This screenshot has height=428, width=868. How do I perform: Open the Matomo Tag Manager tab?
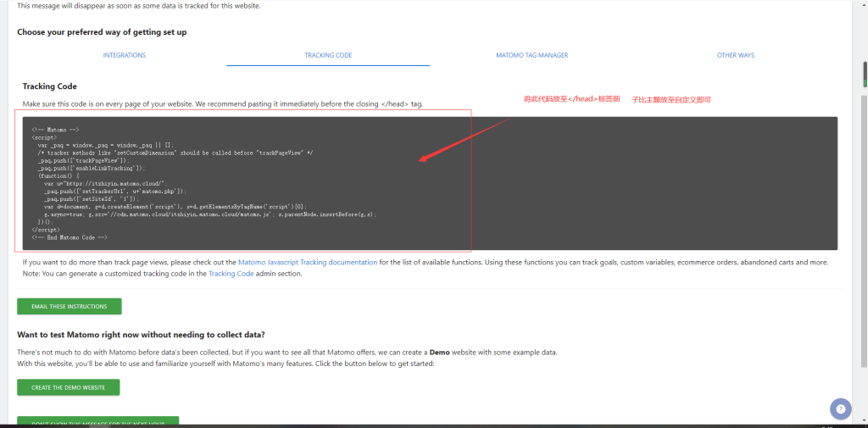pyautogui.click(x=531, y=55)
